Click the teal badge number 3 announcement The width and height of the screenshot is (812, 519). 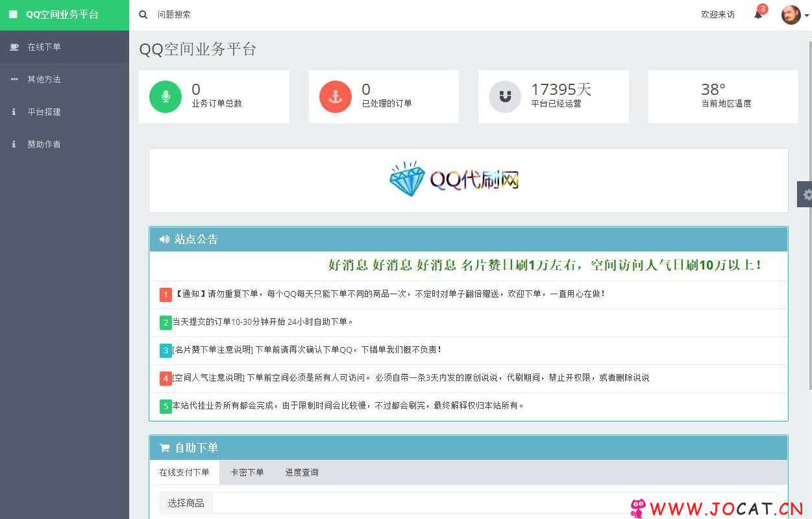pos(166,350)
